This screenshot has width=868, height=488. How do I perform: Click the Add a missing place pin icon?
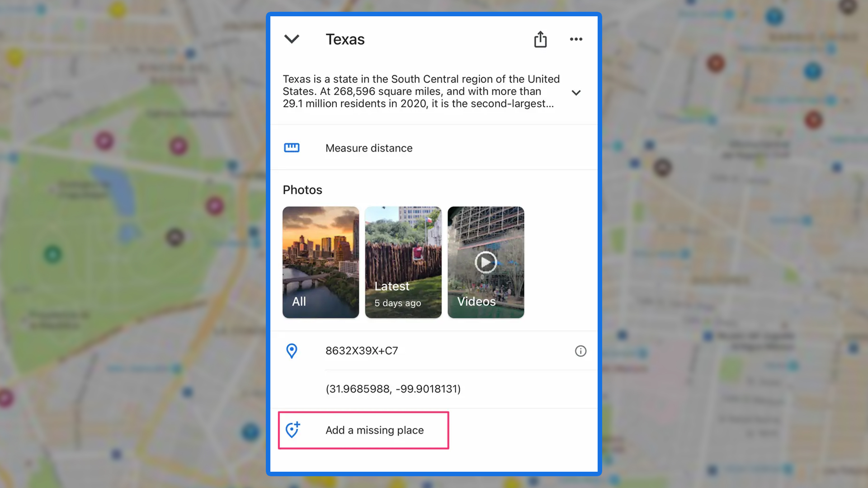coord(292,430)
